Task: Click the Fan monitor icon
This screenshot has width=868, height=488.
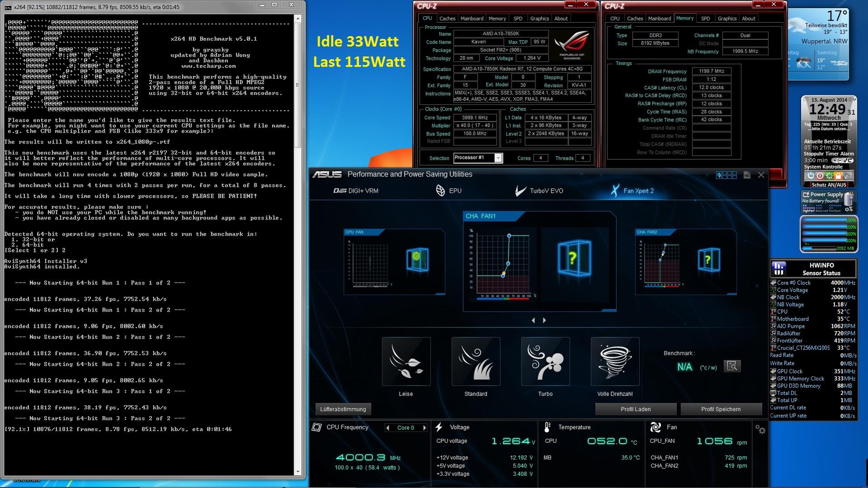Action: pos(655,427)
